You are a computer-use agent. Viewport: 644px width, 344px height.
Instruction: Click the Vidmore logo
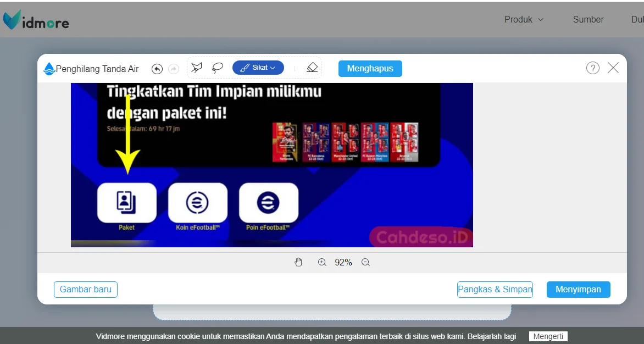(x=36, y=20)
